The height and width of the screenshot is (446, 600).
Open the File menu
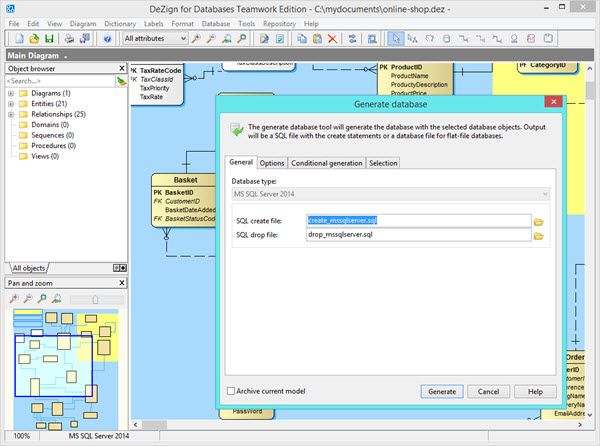(14, 24)
